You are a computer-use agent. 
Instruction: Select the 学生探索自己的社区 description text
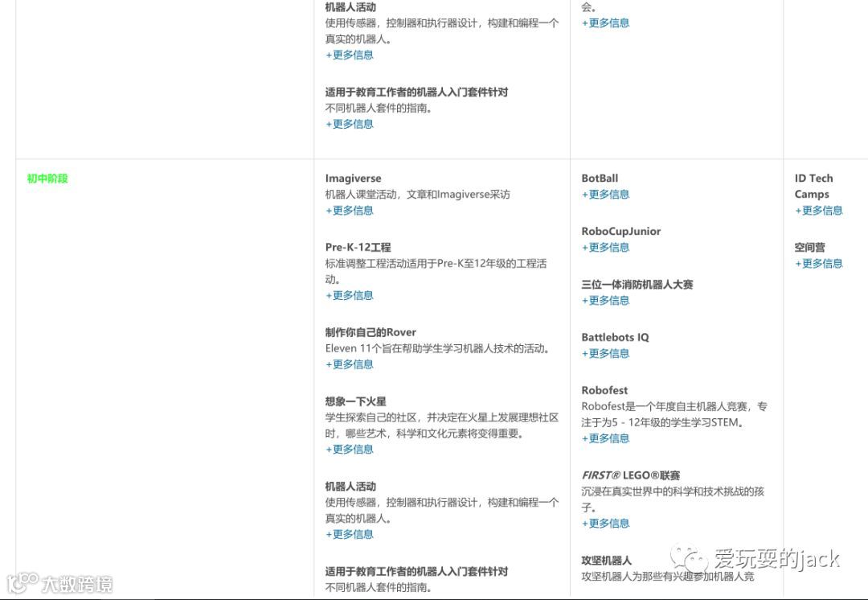[442, 425]
